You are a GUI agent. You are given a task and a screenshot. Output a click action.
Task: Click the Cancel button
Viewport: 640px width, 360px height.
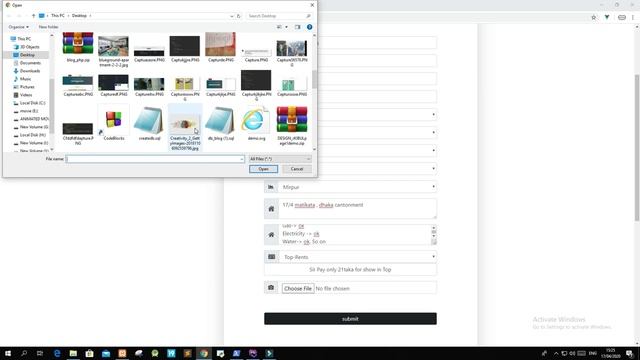[297, 169]
